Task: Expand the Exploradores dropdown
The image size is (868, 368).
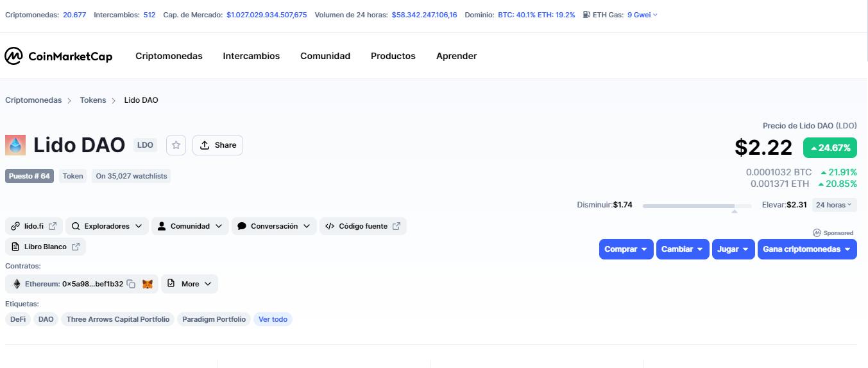Action: point(107,226)
